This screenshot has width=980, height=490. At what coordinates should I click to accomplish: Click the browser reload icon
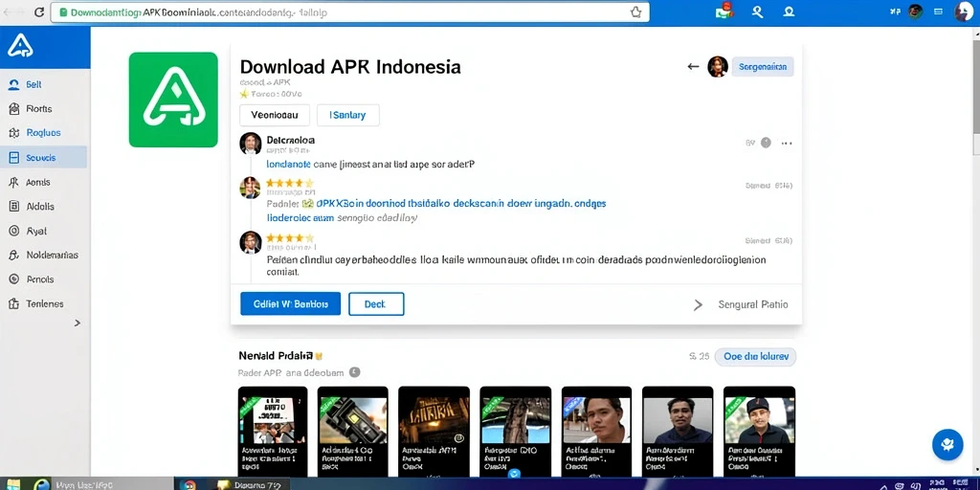click(x=38, y=11)
